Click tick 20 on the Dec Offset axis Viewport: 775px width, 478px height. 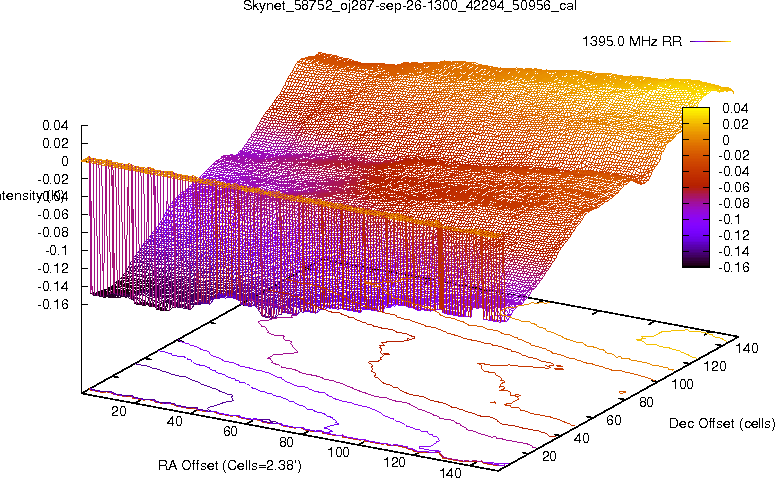tap(549, 456)
